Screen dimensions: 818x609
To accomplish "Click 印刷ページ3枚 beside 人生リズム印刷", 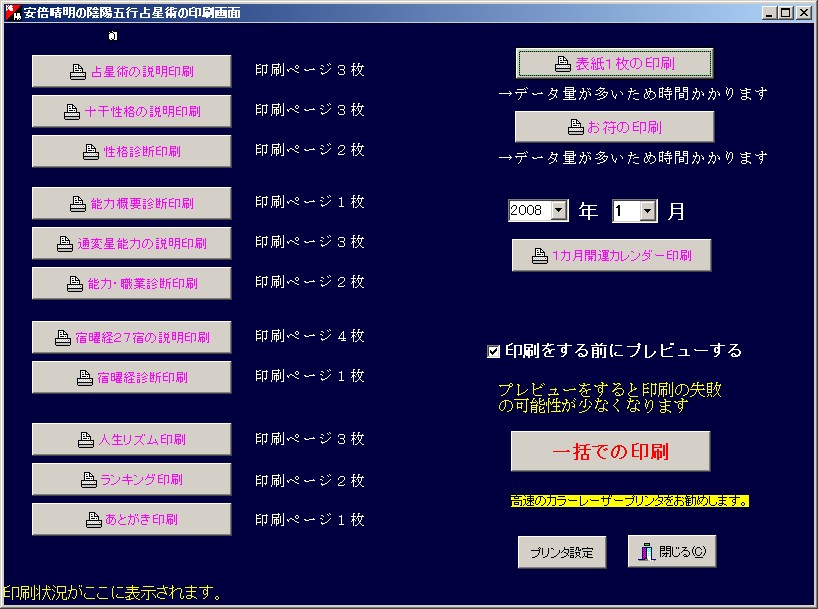I will pyautogui.click(x=309, y=438).
